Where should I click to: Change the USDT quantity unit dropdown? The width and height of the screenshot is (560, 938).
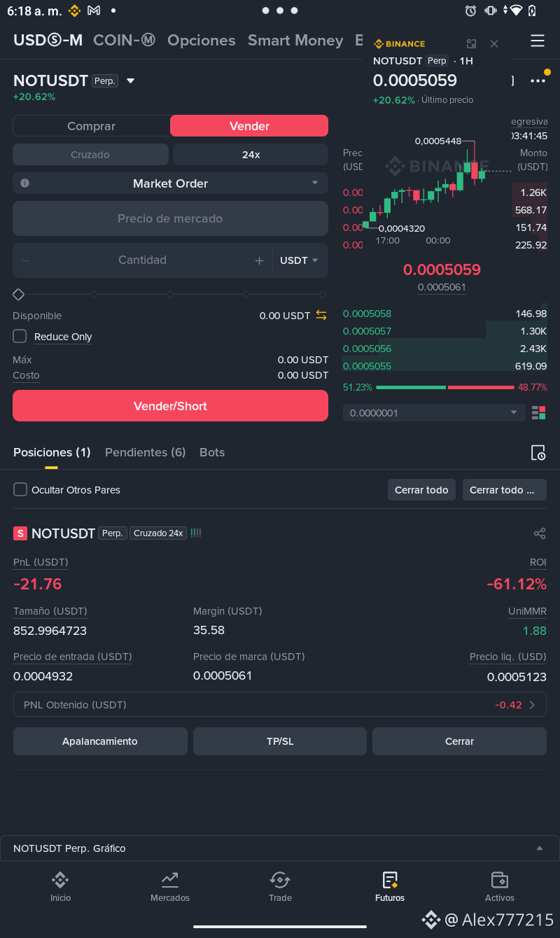click(300, 260)
